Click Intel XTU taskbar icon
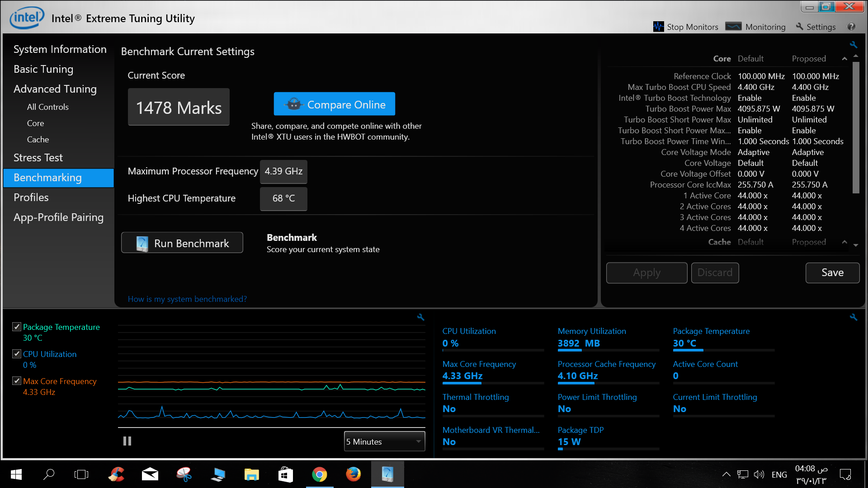868x488 pixels. point(387,474)
